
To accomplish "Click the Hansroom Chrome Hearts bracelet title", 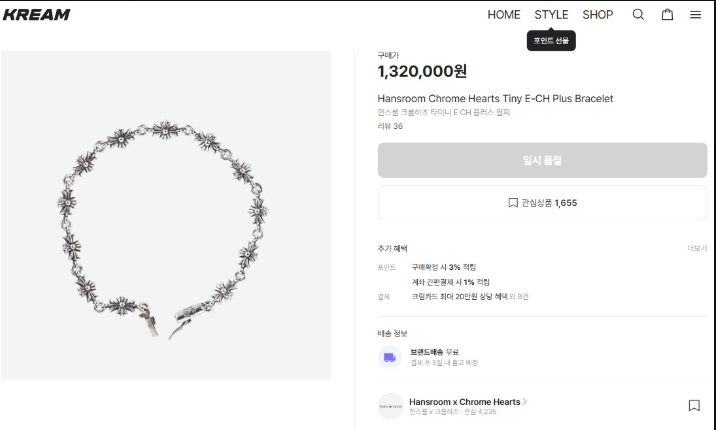I will pos(495,99).
